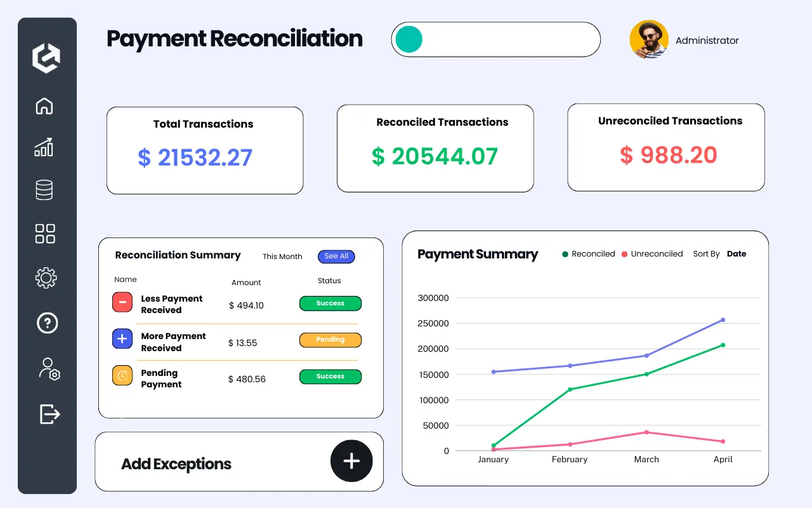This screenshot has height=508, width=812.
Task: Click the Dashboard grid icon
Action: coord(44,234)
